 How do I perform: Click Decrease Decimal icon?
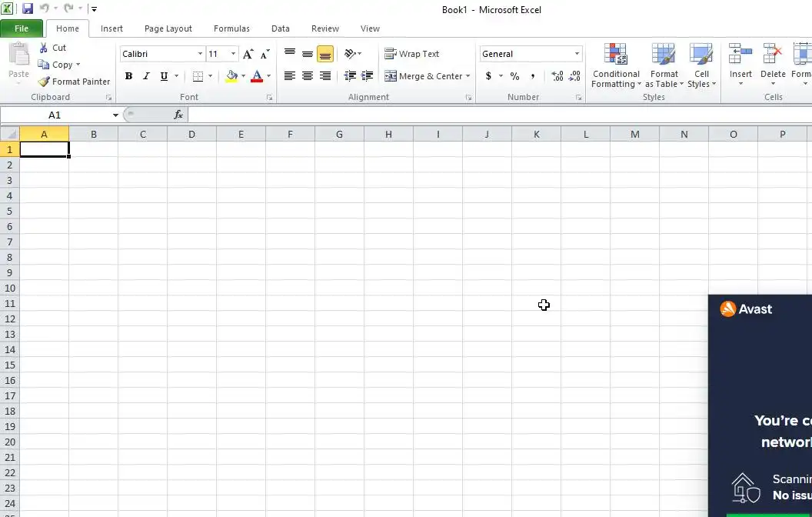575,76
